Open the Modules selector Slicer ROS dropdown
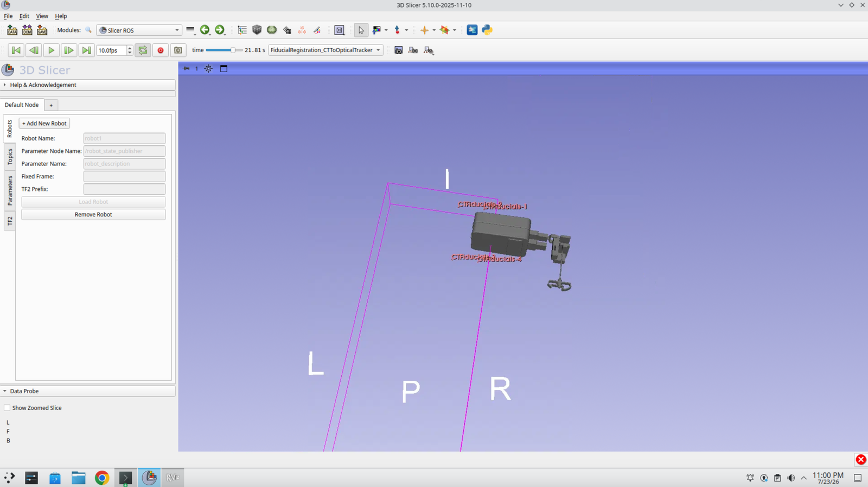Screen dimensions: 868x487 pos(139,30)
